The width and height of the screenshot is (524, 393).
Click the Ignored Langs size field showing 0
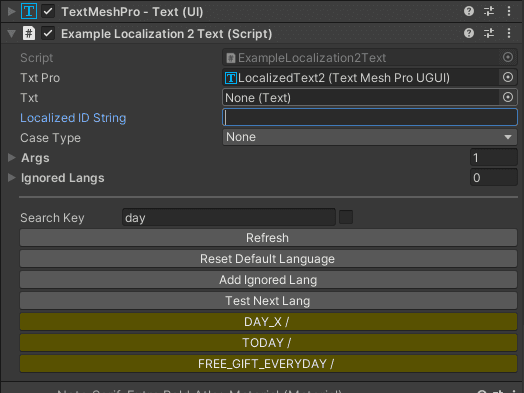coord(494,177)
